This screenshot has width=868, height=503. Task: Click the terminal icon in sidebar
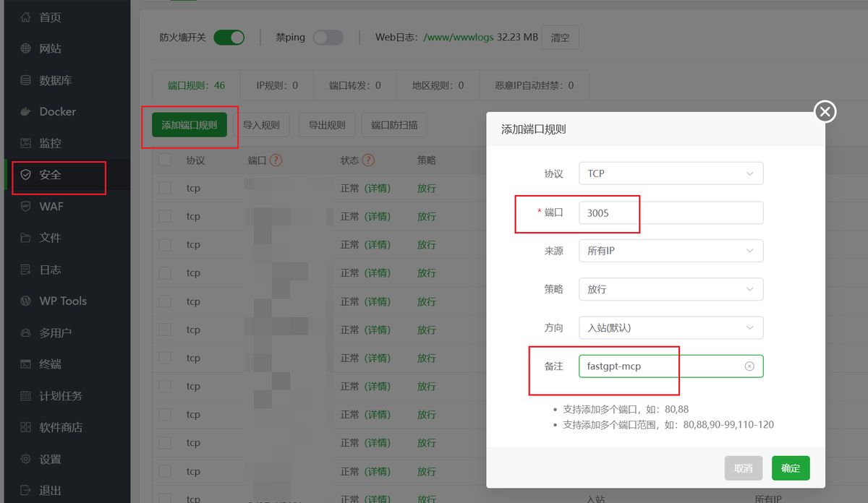(26, 364)
